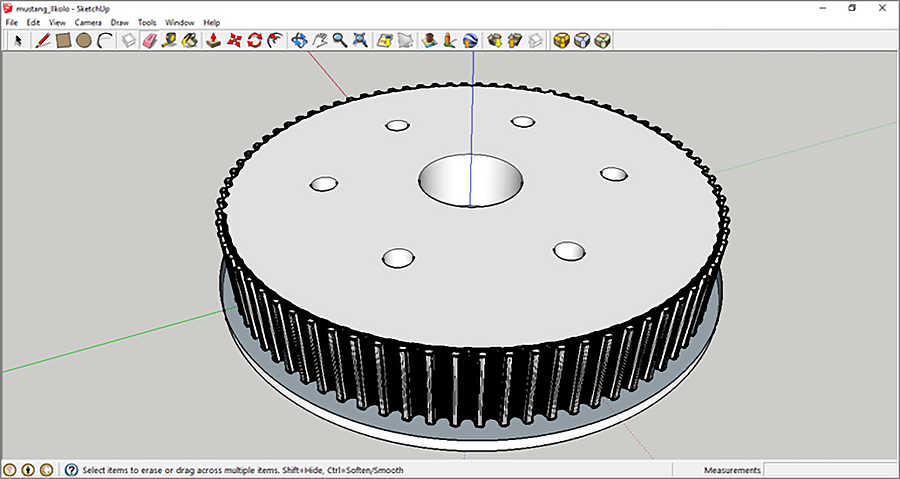Open the Camera menu

[x=88, y=22]
